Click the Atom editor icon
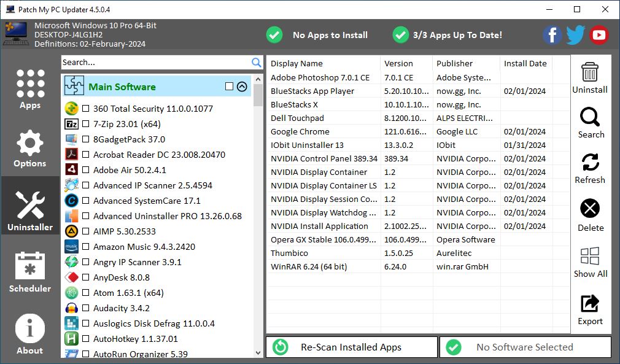The image size is (620, 364). click(x=72, y=293)
